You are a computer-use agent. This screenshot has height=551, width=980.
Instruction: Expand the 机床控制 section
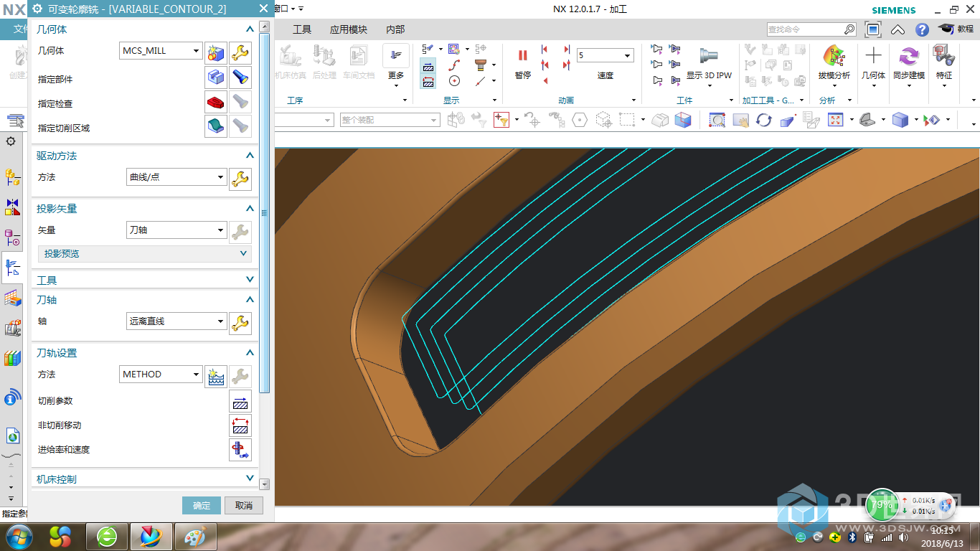point(250,478)
